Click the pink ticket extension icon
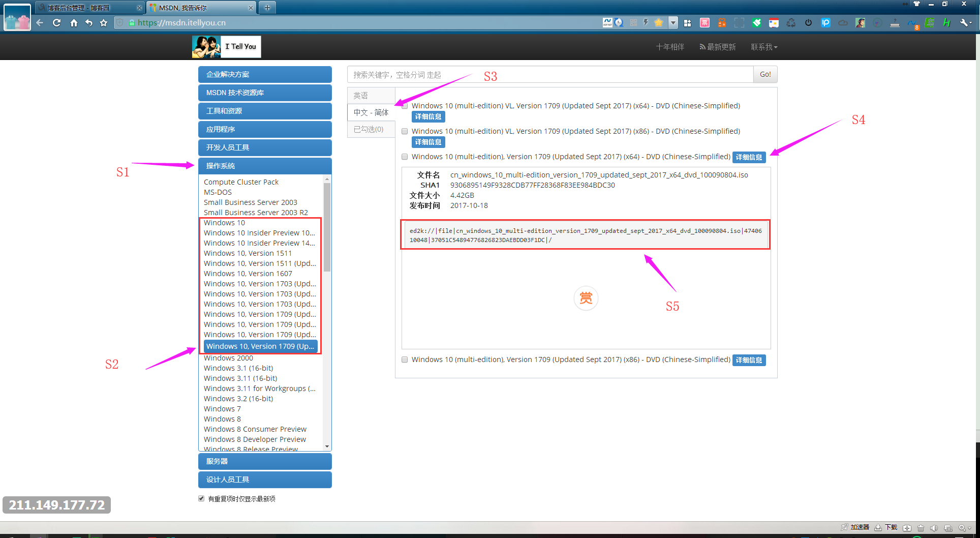 [x=705, y=22]
